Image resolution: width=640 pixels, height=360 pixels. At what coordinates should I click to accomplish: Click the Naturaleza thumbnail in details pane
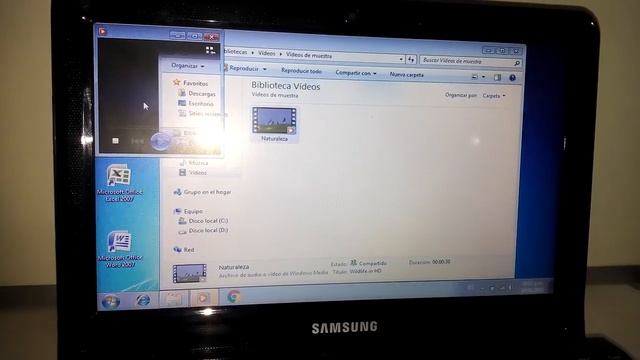click(x=190, y=273)
